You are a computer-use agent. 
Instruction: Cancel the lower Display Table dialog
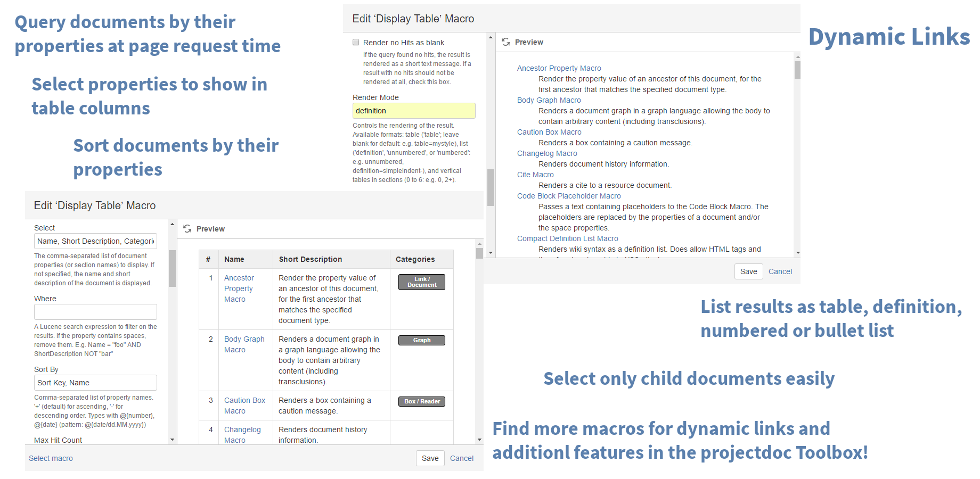[461, 458]
